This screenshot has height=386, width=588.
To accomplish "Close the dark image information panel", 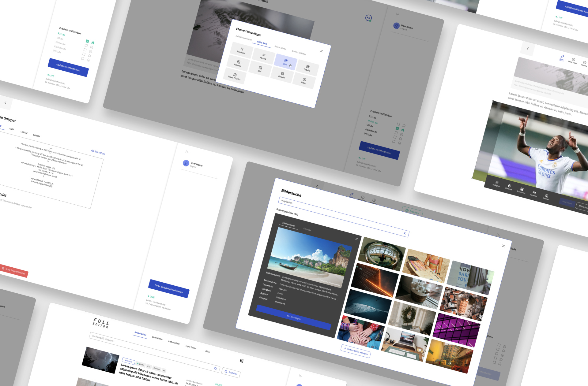I will pos(356,239).
